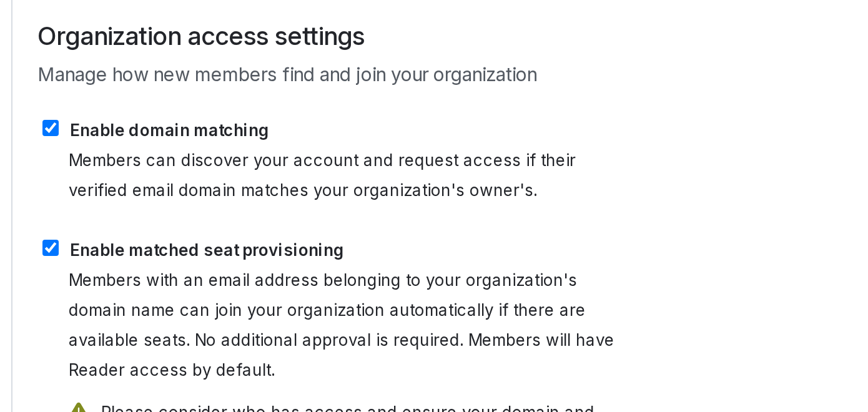Click the Manage how new members subtitle

(x=287, y=74)
